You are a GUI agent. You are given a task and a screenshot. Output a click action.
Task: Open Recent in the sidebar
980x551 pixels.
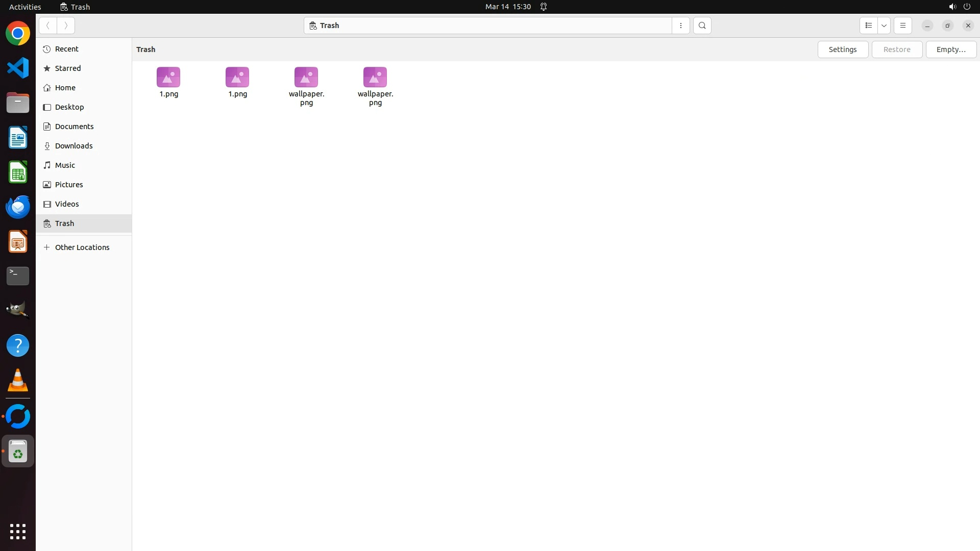point(66,49)
